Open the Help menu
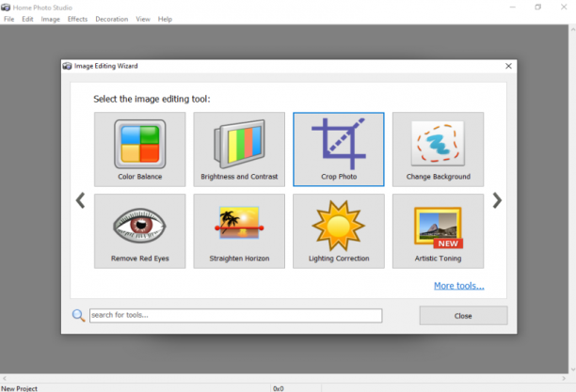 coord(165,19)
